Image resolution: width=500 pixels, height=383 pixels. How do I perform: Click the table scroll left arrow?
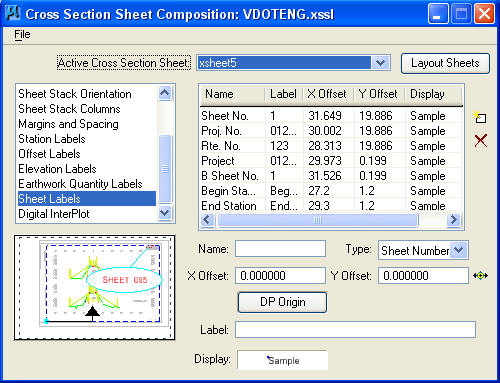point(207,220)
